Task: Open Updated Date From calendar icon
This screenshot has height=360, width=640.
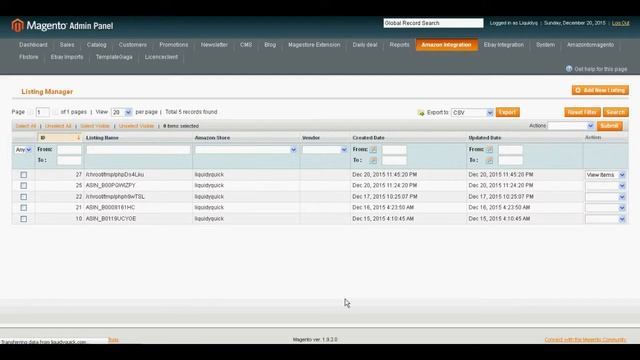Action: point(489,150)
